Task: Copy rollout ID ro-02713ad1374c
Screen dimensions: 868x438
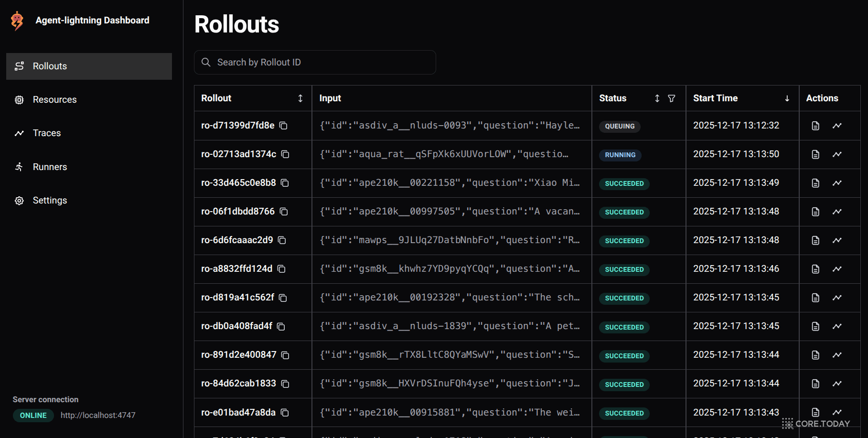Action: [285, 154]
